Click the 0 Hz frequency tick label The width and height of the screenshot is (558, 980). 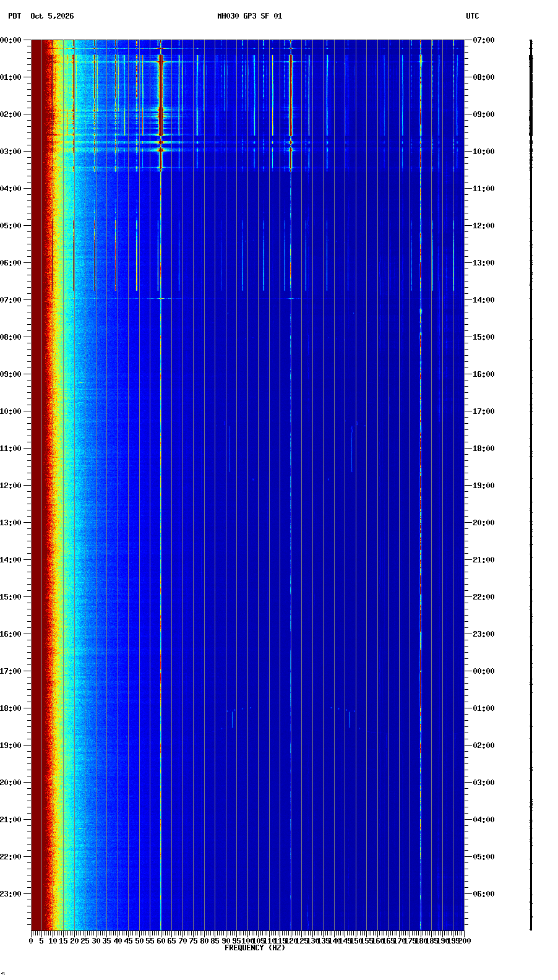tap(31, 941)
